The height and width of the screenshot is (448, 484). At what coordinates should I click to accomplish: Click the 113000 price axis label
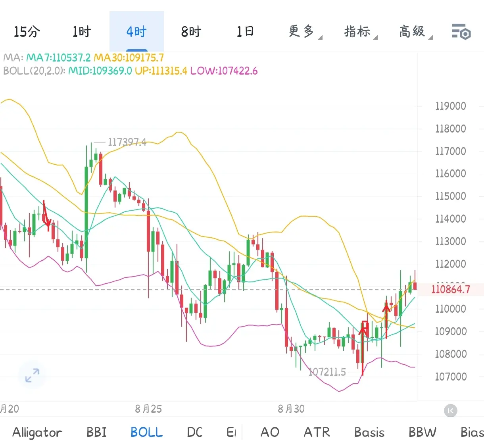(x=451, y=241)
